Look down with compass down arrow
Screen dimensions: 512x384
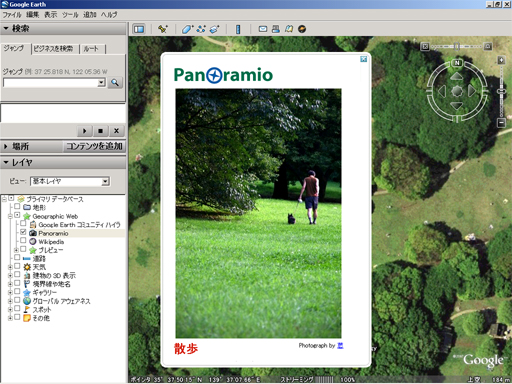pyautogui.click(x=456, y=106)
